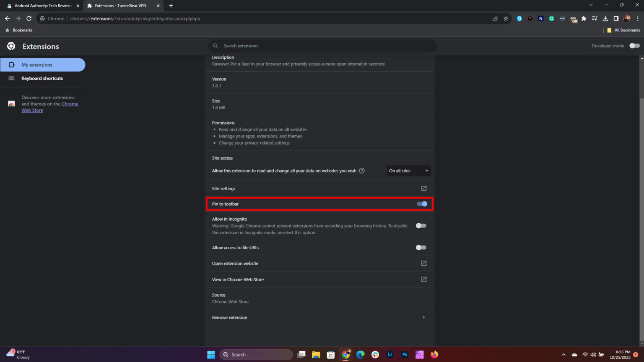Viewport: 644px width, 362px height.
Task: Enable Allow in Incognito
Action: click(421, 225)
